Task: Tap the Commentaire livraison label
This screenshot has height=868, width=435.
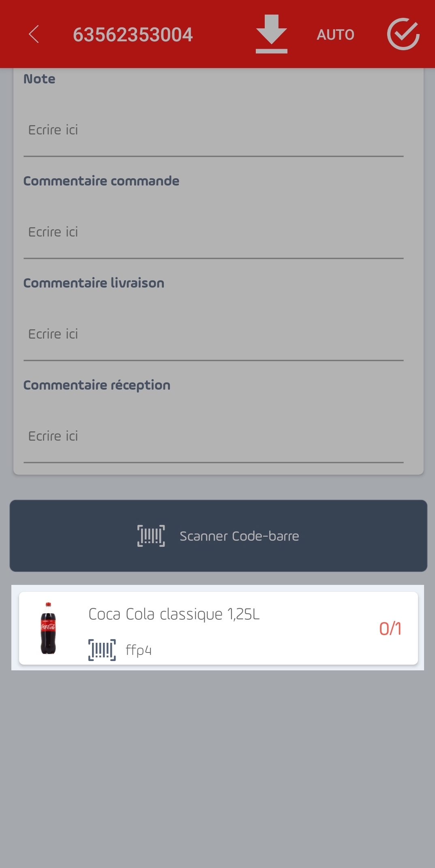Action: click(94, 283)
